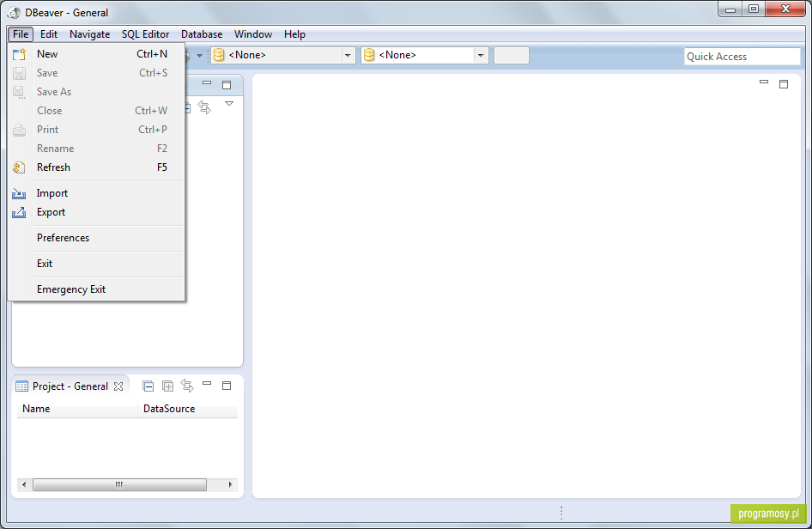Choose Exit from the File menu
Screen dimensions: 812x529
point(96,264)
